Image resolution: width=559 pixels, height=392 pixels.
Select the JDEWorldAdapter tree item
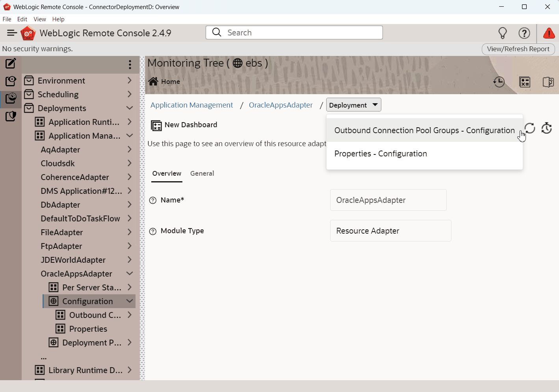pos(73,260)
